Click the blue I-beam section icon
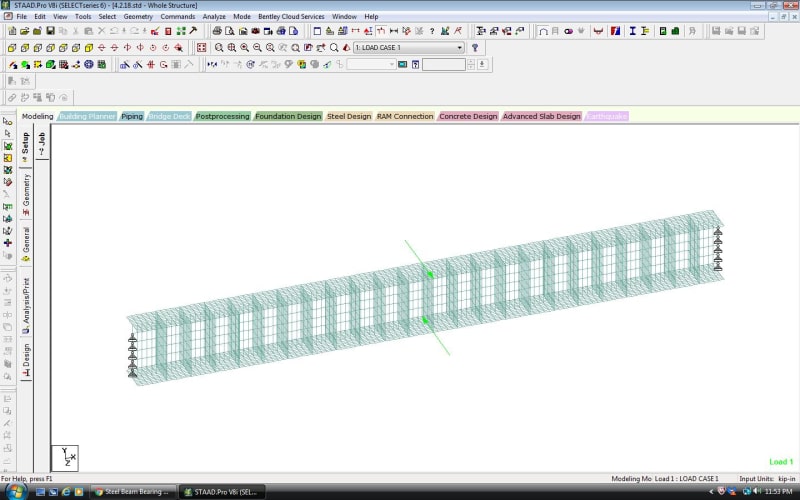Screen dimensions: 800x500 (x=633, y=31)
